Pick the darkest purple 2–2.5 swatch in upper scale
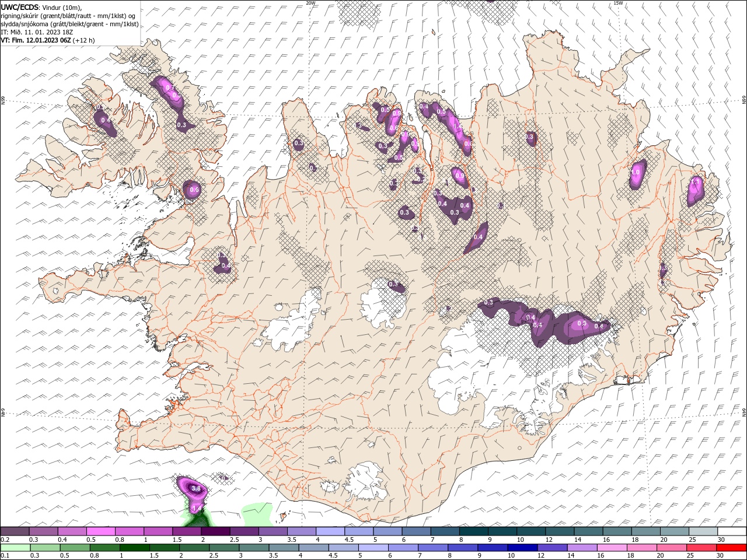 (x=215, y=531)
